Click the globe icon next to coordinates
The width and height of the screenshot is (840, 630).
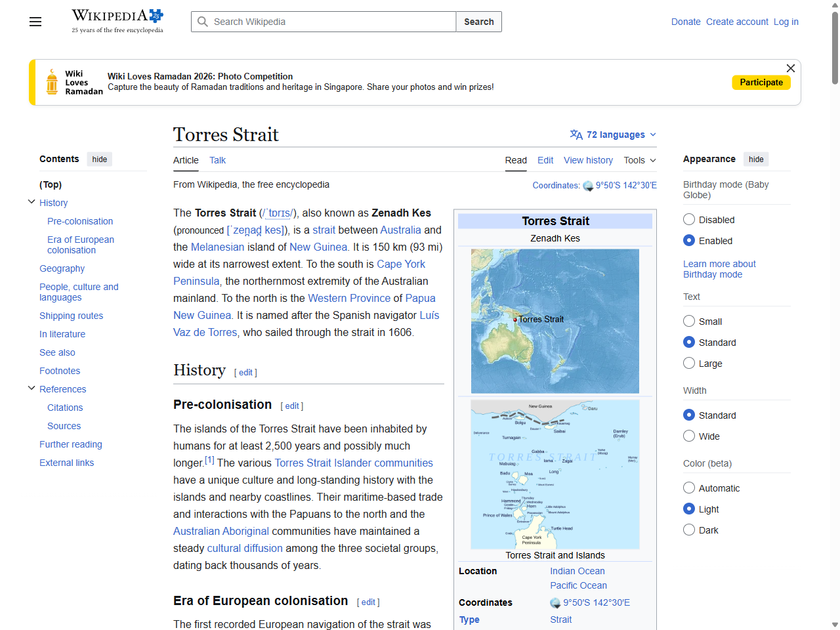pos(588,186)
